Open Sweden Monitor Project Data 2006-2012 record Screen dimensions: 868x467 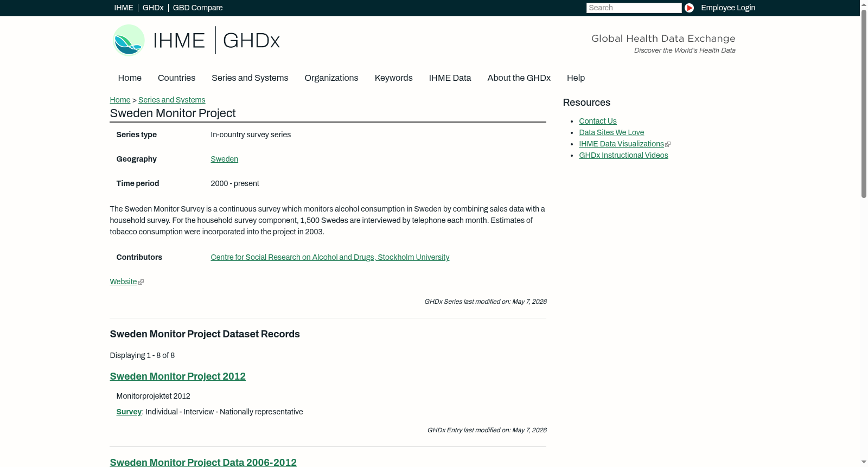click(203, 462)
